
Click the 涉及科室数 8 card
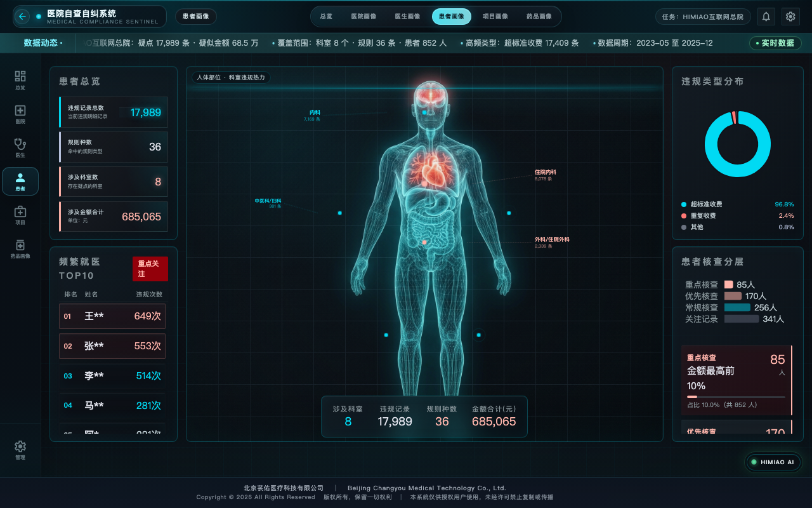click(114, 182)
